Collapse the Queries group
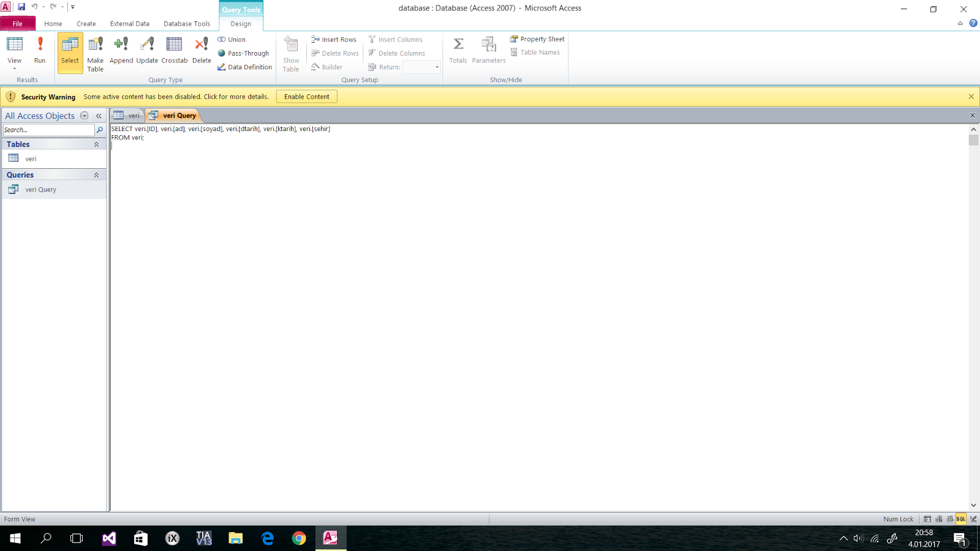980x551 pixels. 96,175
